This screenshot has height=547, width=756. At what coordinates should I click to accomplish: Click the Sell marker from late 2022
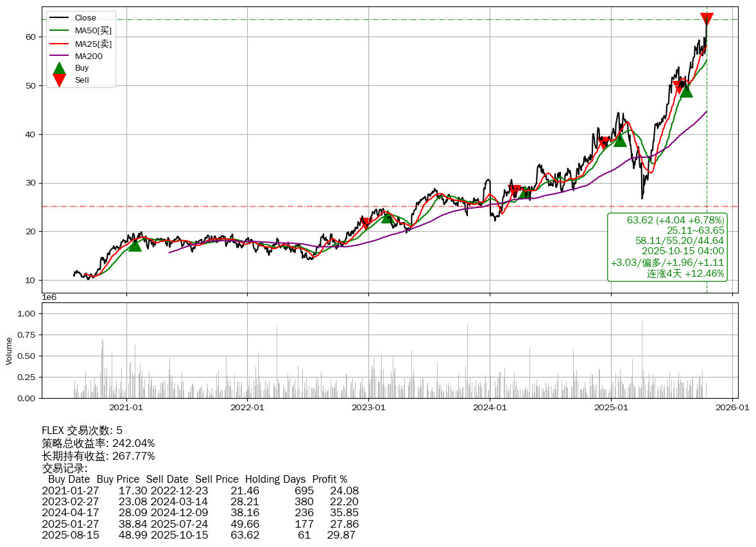pyautogui.click(x=366, y=223)
